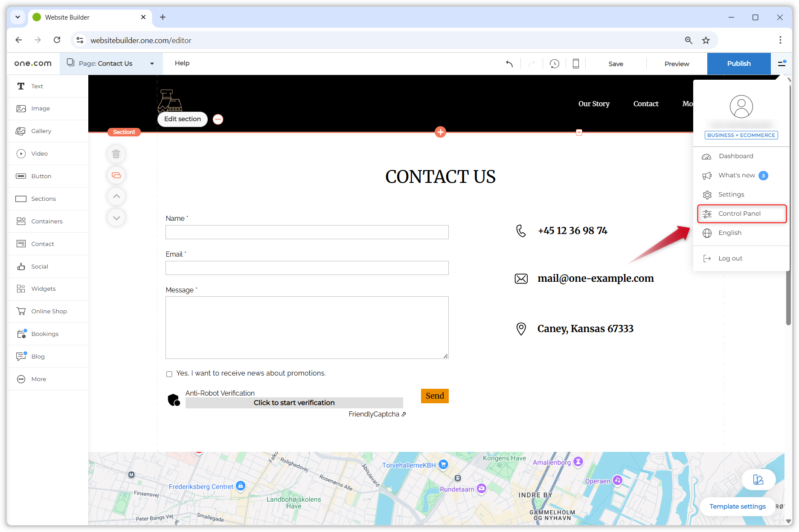
Task: Select the Text tool in the sidebar
Action: coord(37,86)
